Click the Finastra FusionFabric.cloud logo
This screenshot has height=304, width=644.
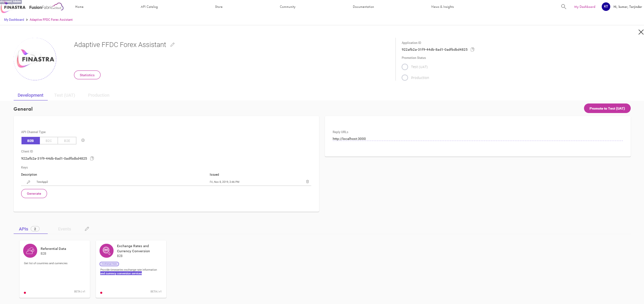(x=33, y=7)
